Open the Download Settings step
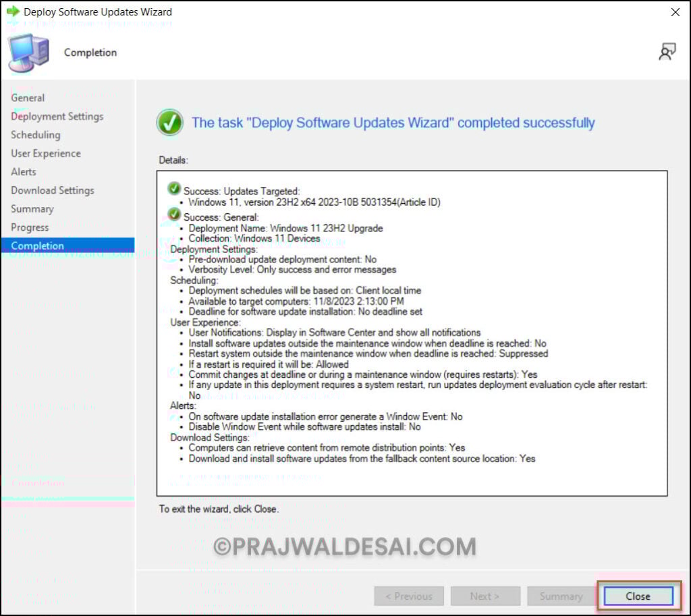This screenshot has height=616, width=691. tap(53, 190)
